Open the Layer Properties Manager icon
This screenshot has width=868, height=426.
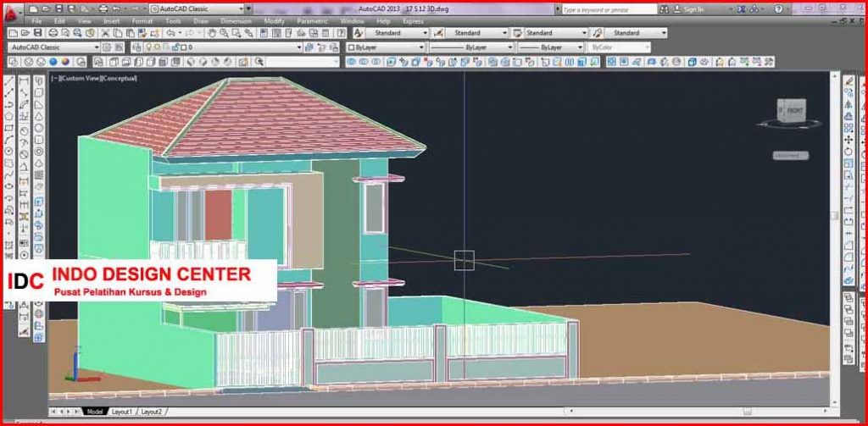click(x=136, y=47)
